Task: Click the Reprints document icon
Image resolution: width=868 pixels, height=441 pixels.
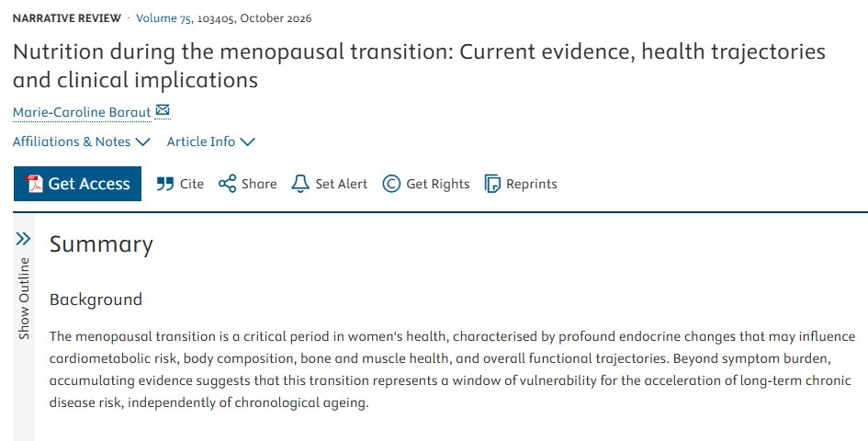Action: click(492, 184)
